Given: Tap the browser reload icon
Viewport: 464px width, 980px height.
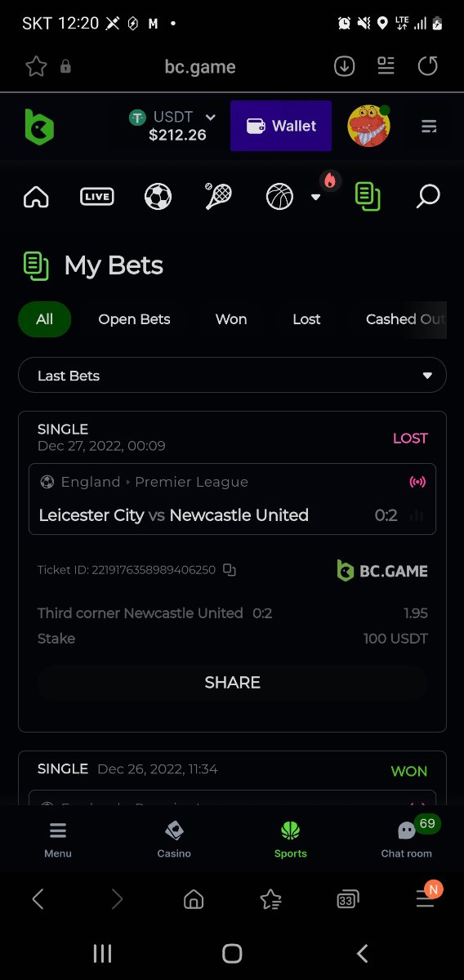Looking at the screenshot, I should (x=427, y=66).
